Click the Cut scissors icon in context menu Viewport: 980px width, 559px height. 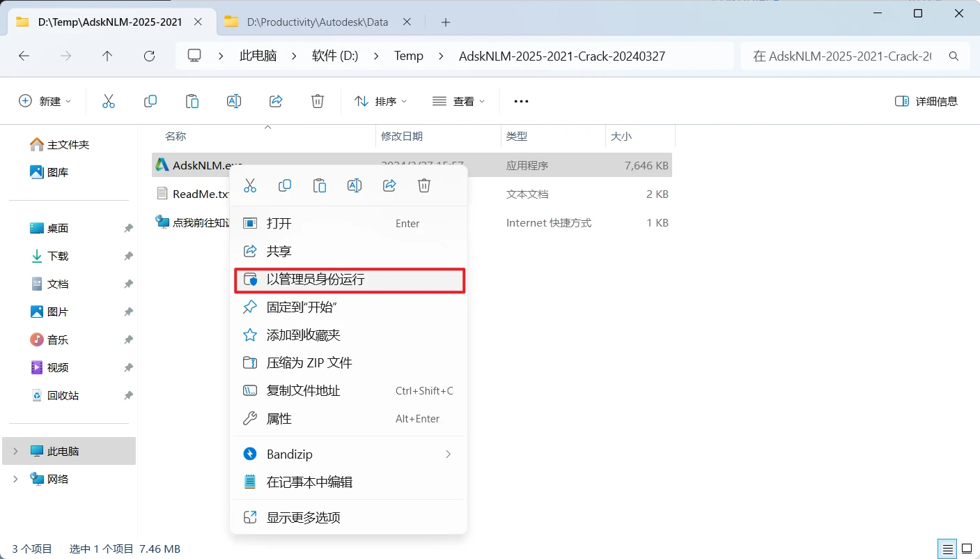click(x=250, y=185)
